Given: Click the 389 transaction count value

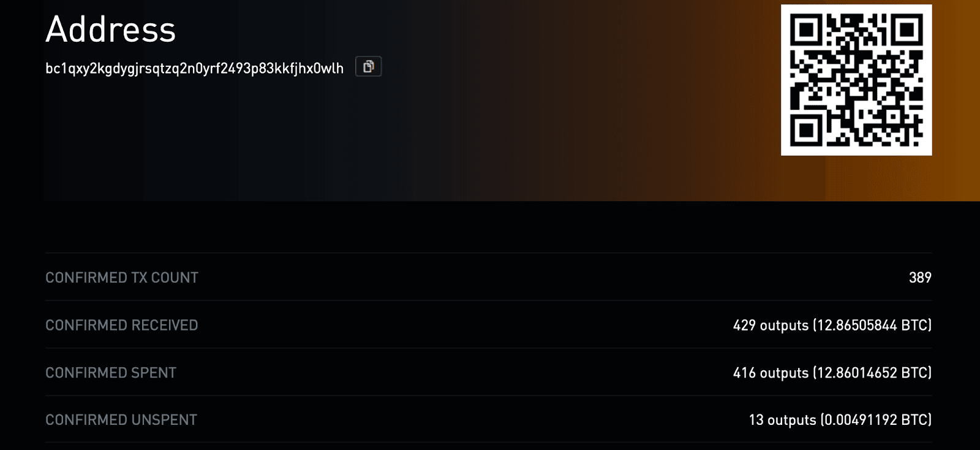Looking at the screenshot, I should click(x=920, y=278).
